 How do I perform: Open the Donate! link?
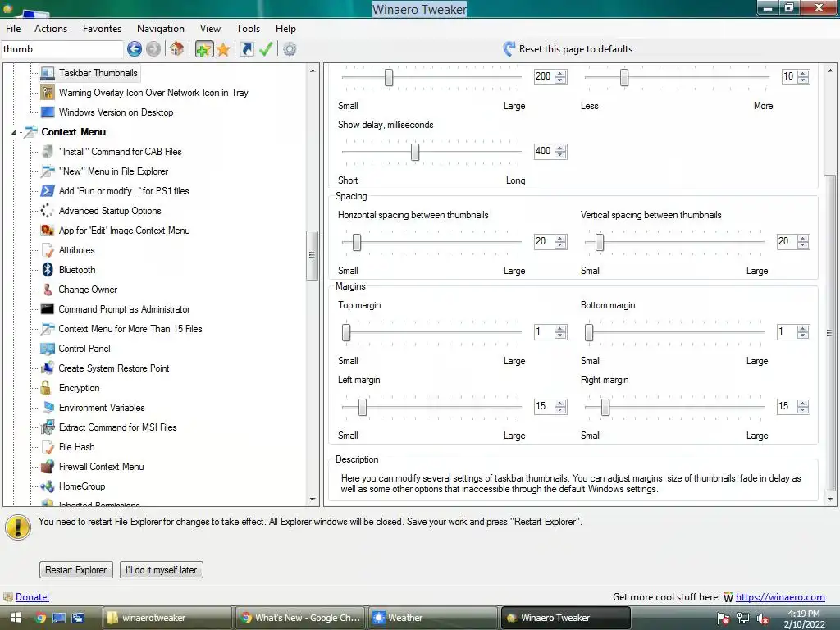[32, 597]
